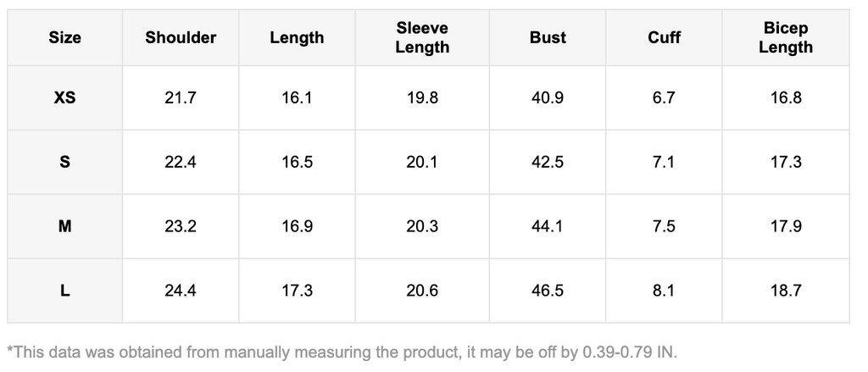Viewport: 868px width, 372px height.
Task: Click the XS shoulder value 21.7
Action: [x=181, y=97]
